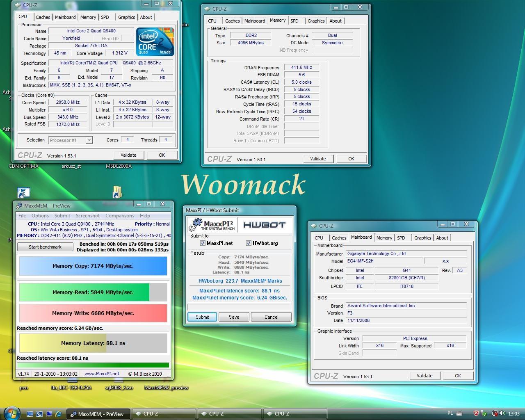This screenshot has height=420, width=525.
Task: Click OK in Memory tab window
Action: click(351, 159)
